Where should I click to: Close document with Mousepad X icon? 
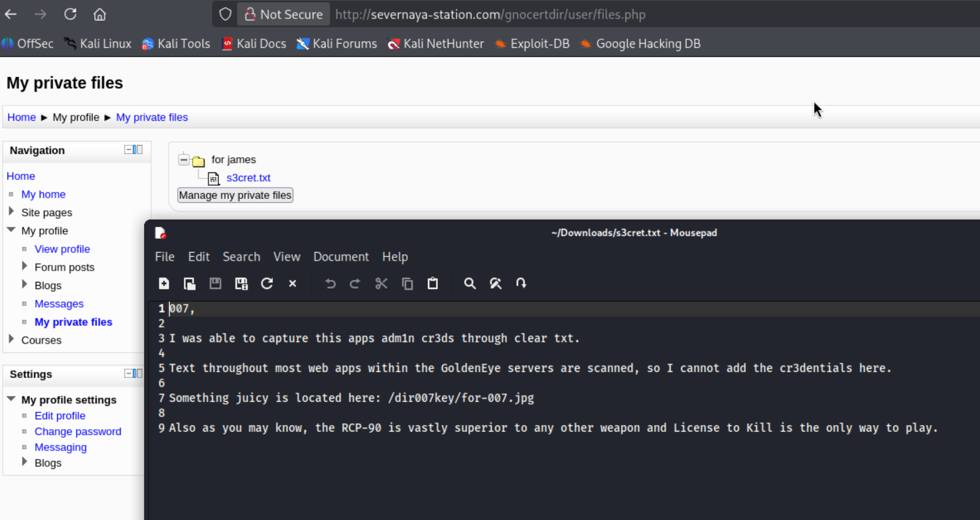click(293, 284)
